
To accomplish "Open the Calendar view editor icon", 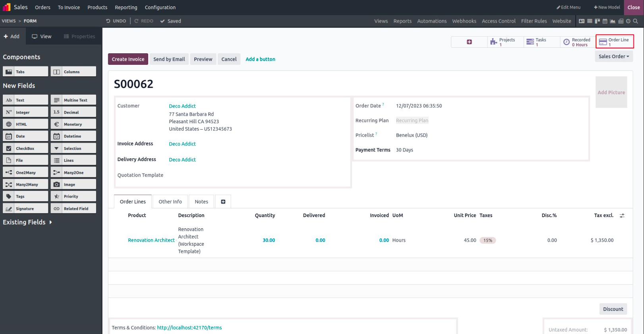I will pyautogui.click(x=605, y=21).
